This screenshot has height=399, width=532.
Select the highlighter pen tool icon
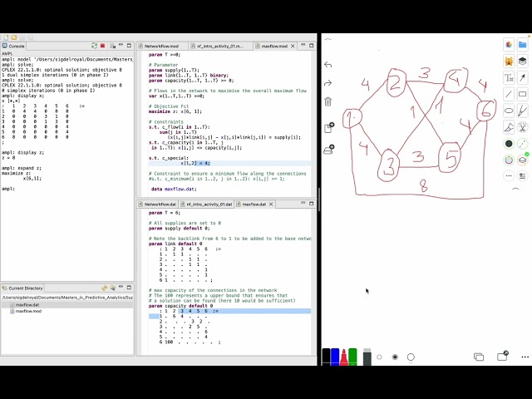(509, 127)
